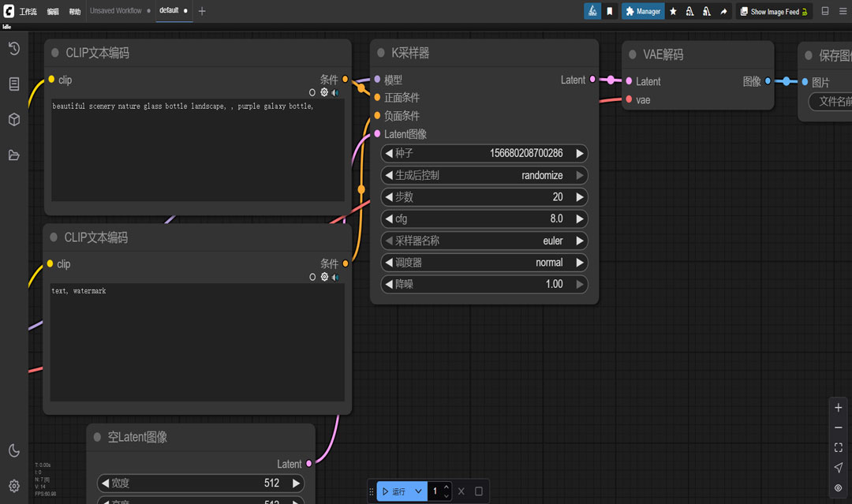The height and width of the screenshot is (504, 852).
Task: Open the queue history sidebar panel
Action: point(13,49)
